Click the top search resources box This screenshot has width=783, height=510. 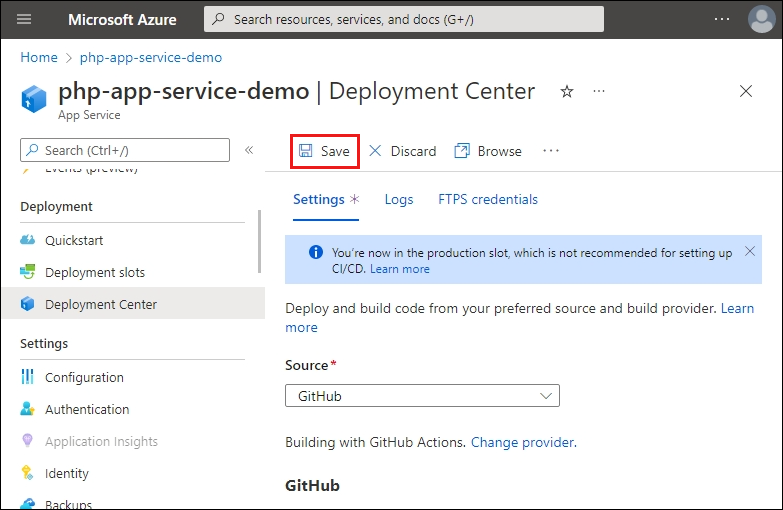[x=404, y=19]
